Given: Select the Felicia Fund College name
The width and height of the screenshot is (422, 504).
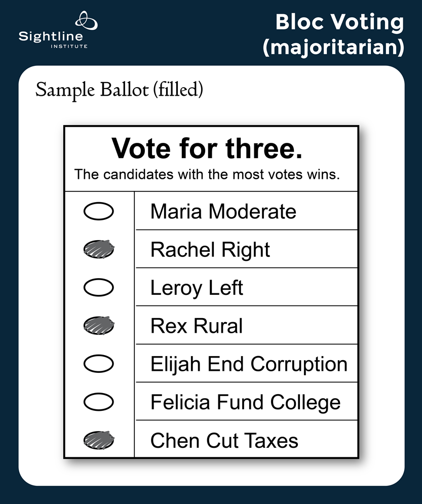Looking at the screenshot, I should pyautogui.click(x=245, y=403).
